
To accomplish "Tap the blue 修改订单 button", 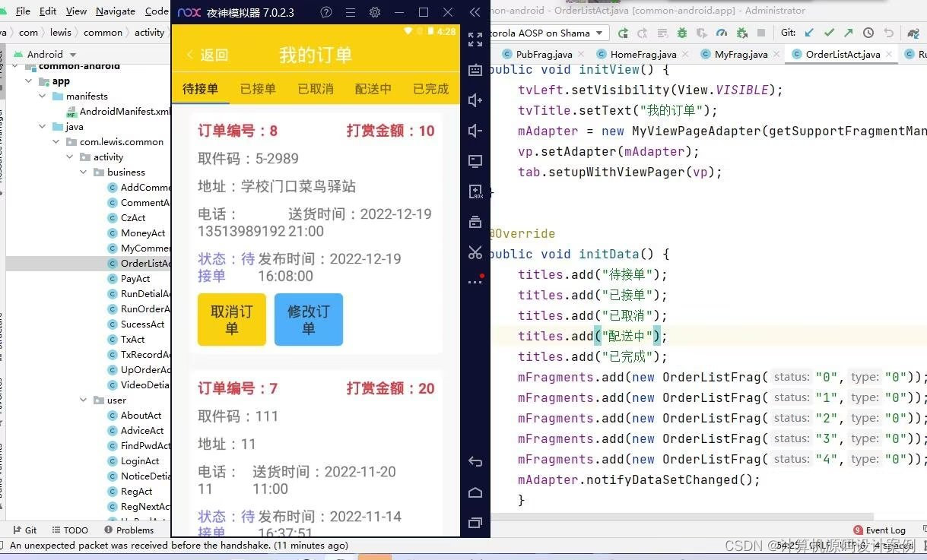I will click(308, 320).
